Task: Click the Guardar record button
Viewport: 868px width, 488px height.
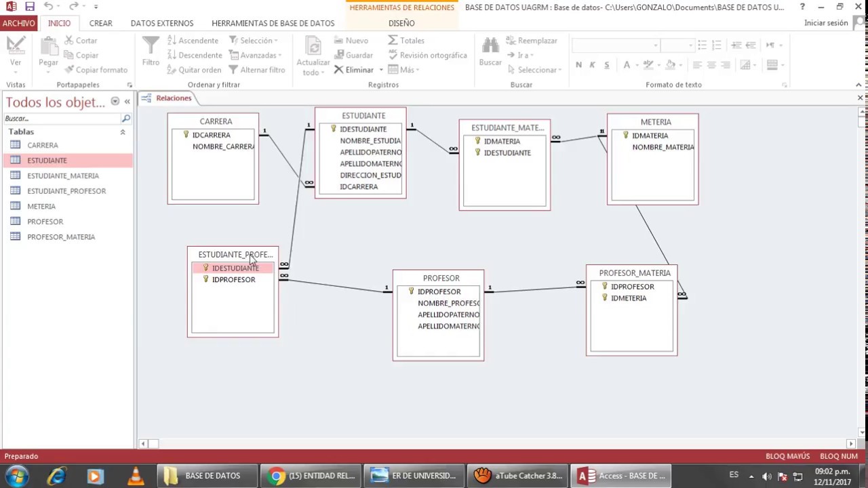Action: [353, 55]
